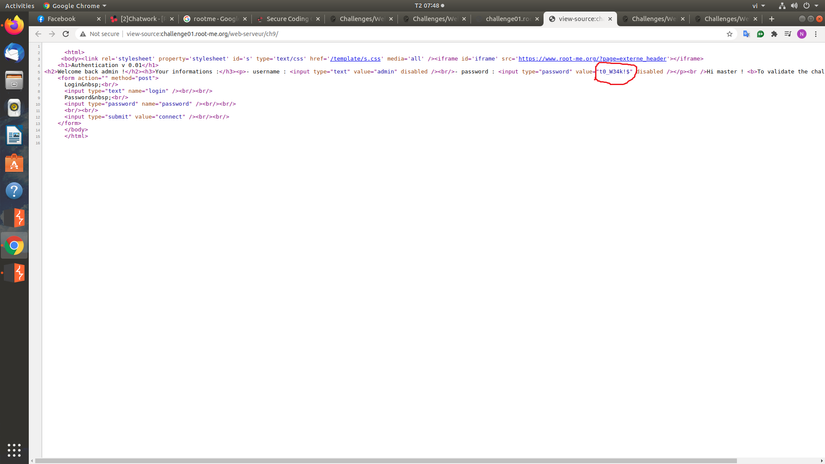Go back to the previous page
The image size is (825, 464).
click(x=38, y=34)
